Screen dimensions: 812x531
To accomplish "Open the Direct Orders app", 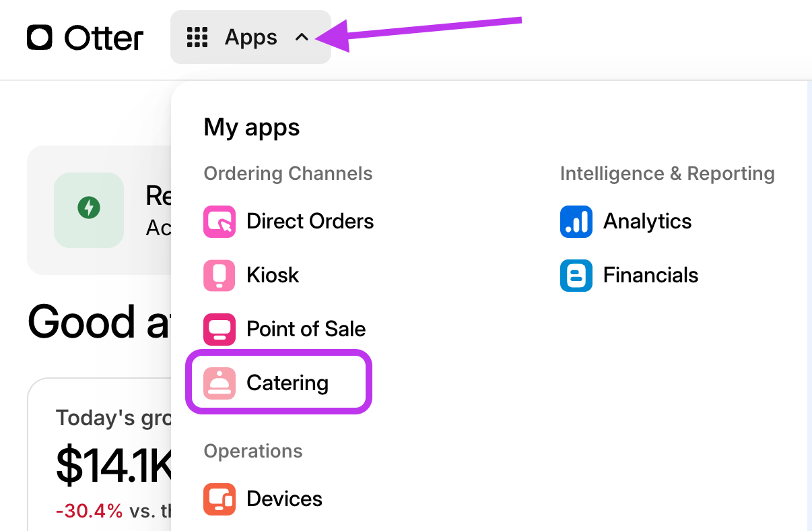I will 310,221.
